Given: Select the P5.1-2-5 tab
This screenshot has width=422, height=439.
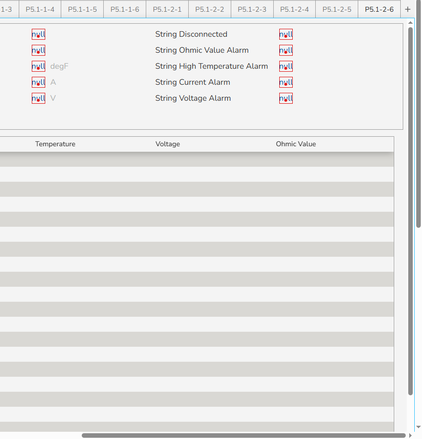Looking at the screenshot, I should (x=337, y=9).
